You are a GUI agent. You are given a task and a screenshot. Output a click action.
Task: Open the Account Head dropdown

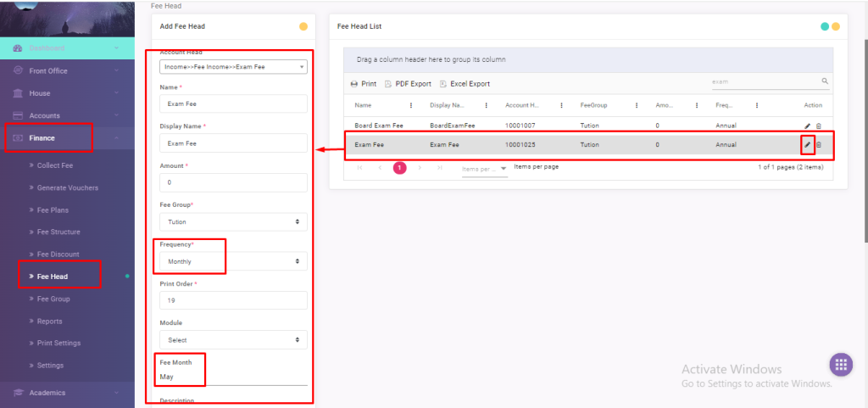(x=233, y=67)
